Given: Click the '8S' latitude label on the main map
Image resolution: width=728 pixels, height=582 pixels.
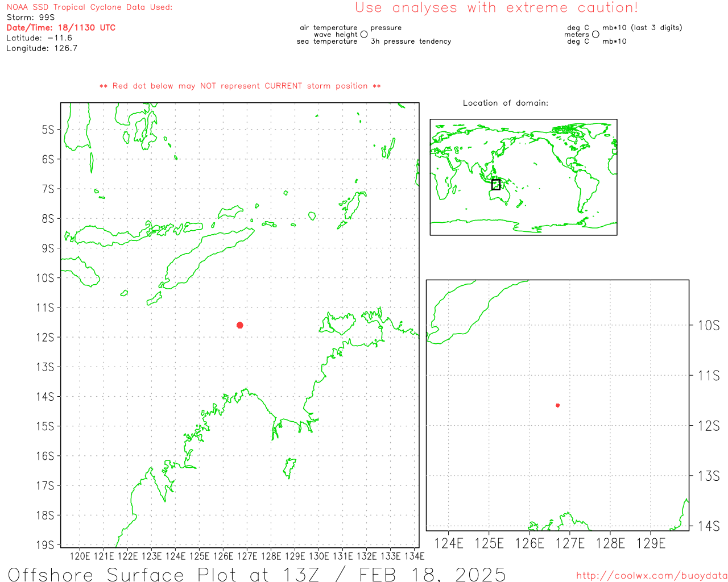Looking at the screenshot, I should coord(48,219).
